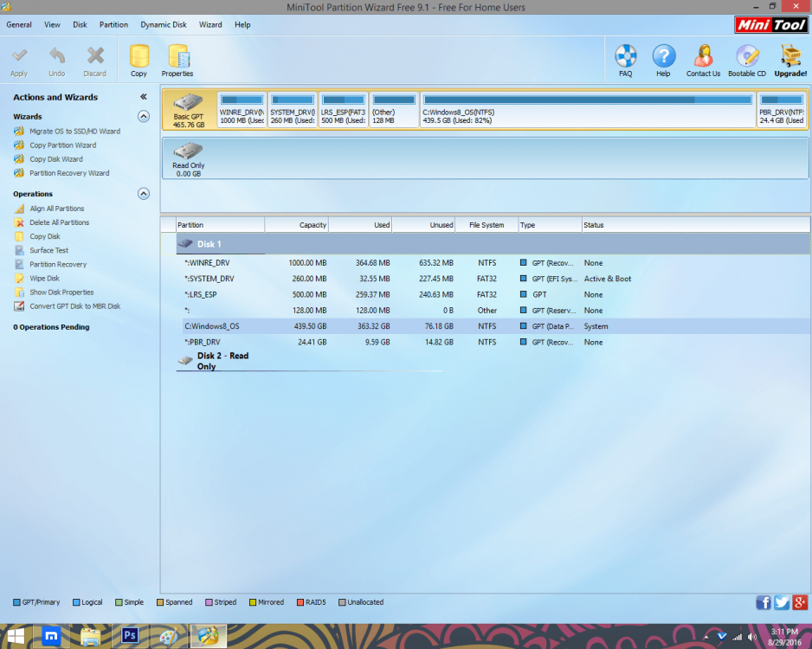
Task: Select C:Windows8_OS usage bar in disk map
Action: (588, 100)
